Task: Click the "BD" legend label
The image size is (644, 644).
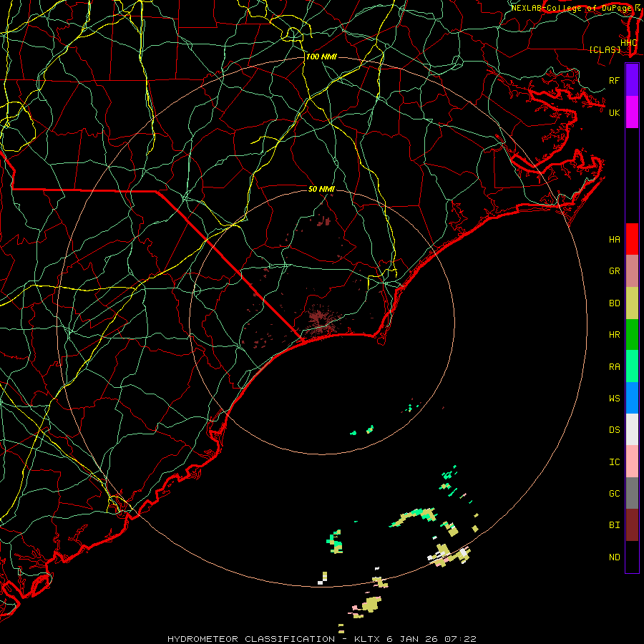Action: coord(614,303)
